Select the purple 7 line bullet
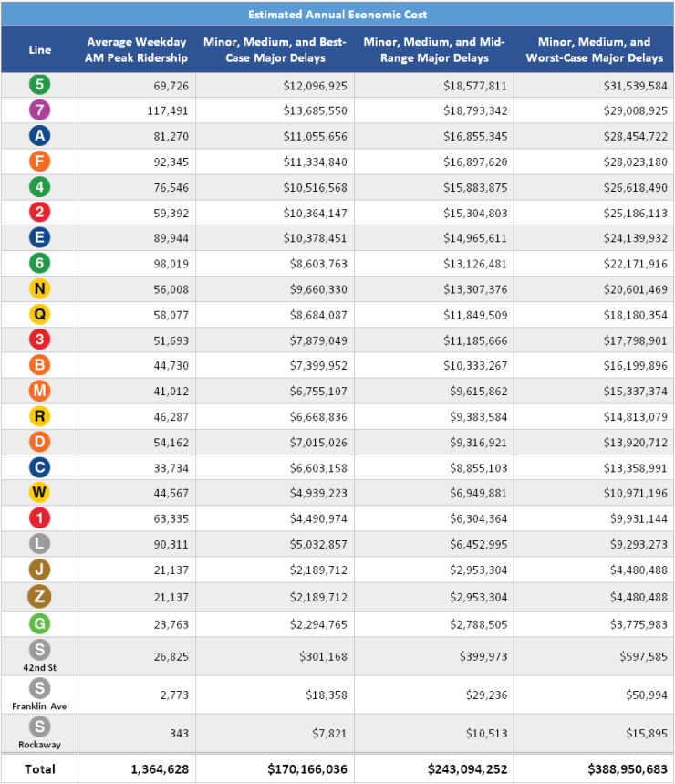 coord(40,110)
